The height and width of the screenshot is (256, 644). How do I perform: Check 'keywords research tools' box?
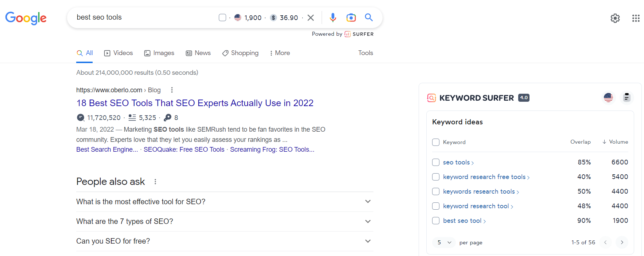[x=436, y=191]
